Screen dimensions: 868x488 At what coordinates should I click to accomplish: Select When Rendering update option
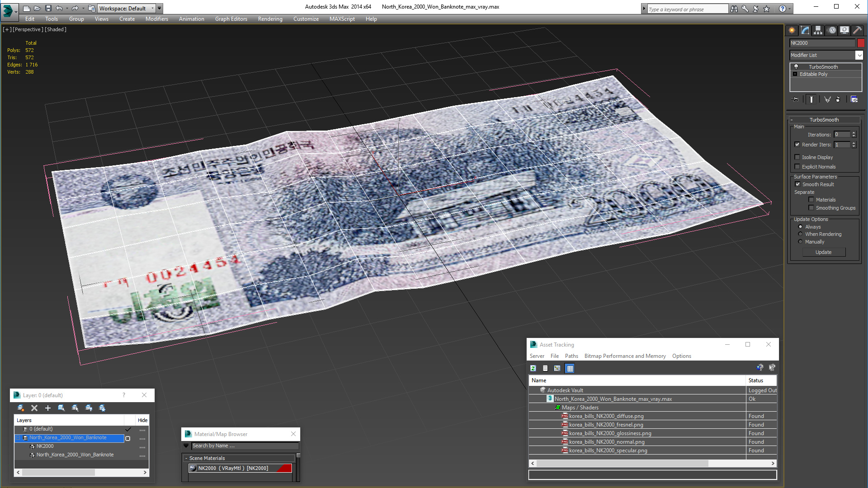coord(801,234)
